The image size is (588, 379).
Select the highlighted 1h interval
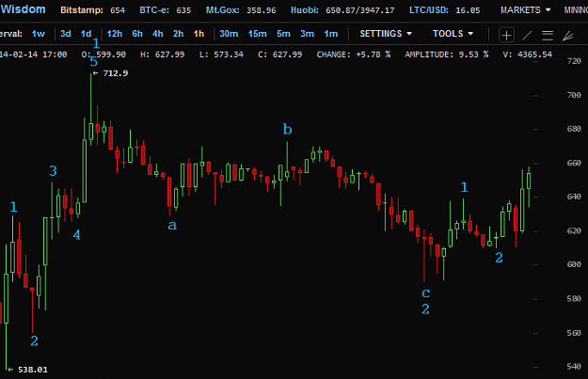point(199,34)
